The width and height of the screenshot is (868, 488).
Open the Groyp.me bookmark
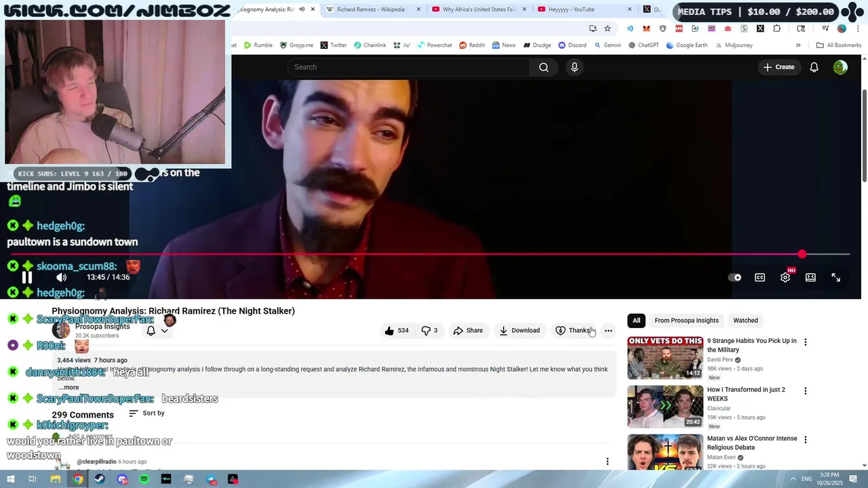coord(296,45)
